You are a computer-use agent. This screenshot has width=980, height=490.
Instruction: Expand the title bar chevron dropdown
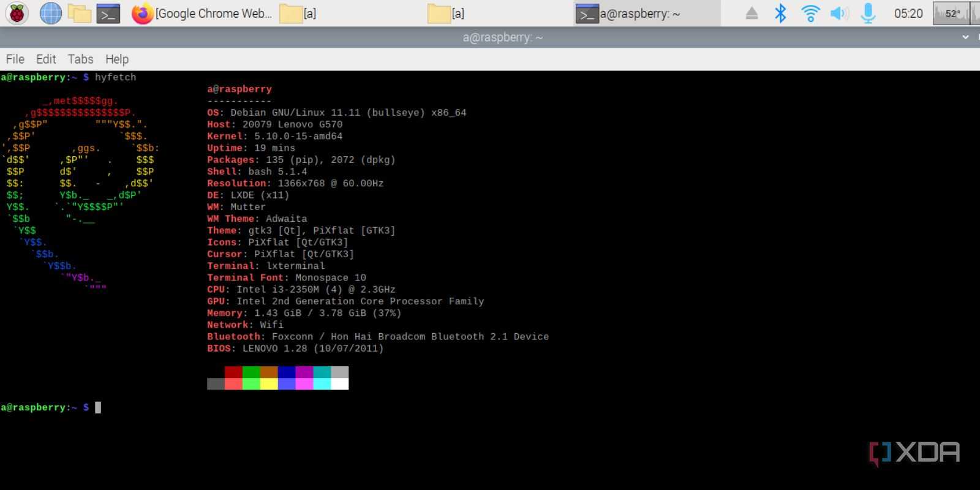pos(965,37)
